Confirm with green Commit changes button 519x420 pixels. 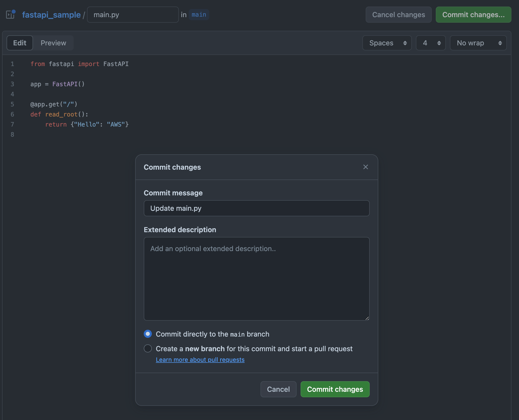[335, 389]
